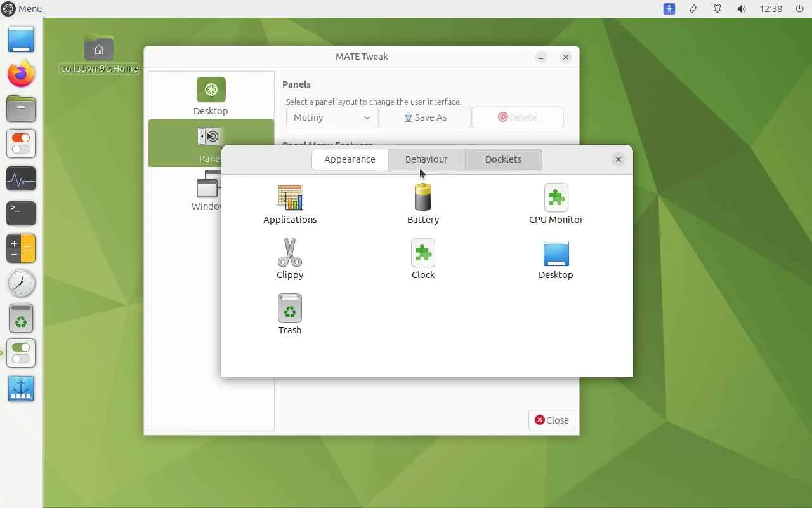Launch Firefox from the dock
This screenshot has width=812, height=508.
[x=21, y=74]
